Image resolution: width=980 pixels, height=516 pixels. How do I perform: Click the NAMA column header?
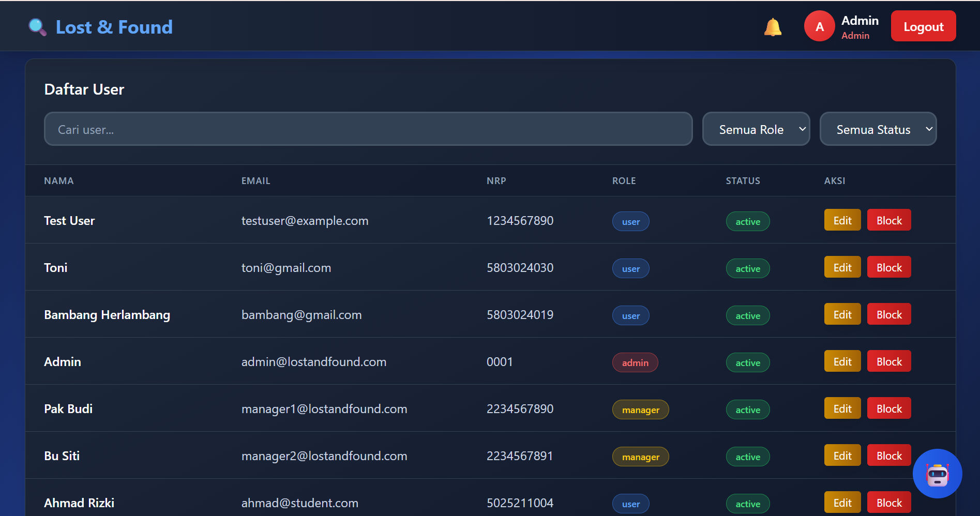59,181
